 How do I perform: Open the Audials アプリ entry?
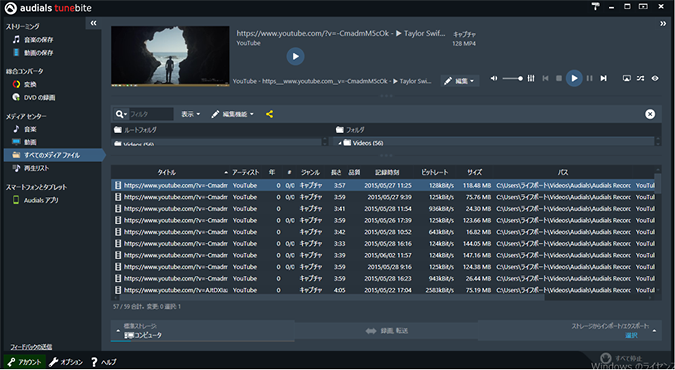coord(35,200)
